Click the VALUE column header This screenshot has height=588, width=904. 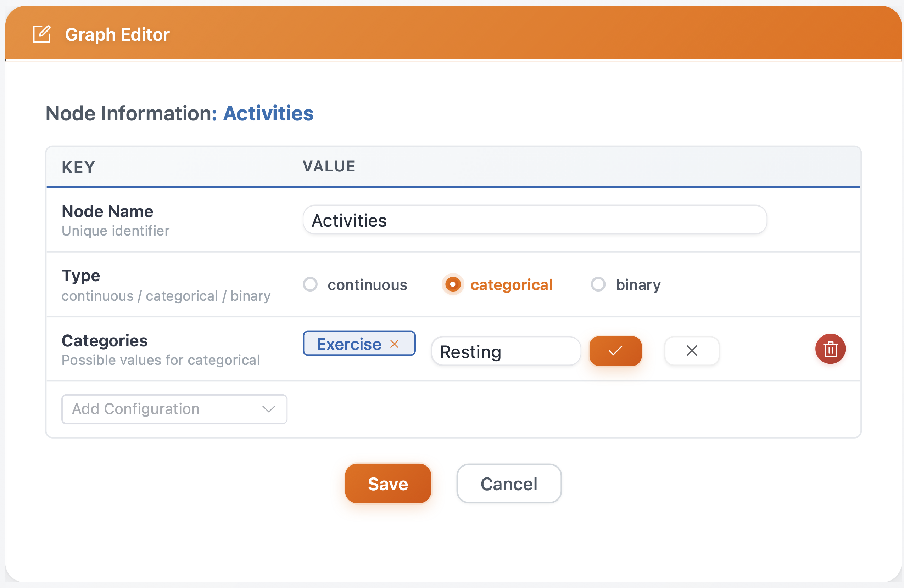(329, 166)
